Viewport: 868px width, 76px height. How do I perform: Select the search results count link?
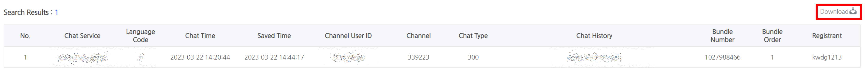click(57, 12)
